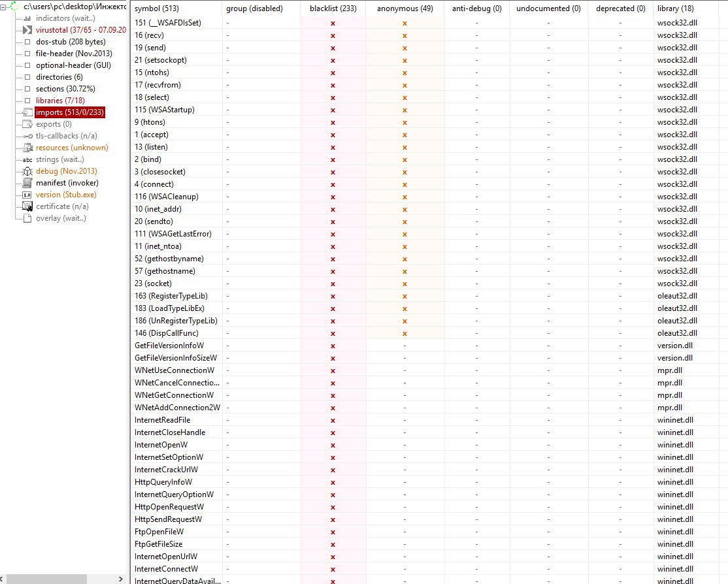Select the 4 (connect) symbol row
Image resolution: width=728 pixels, height=584 pixels.
[154, 184]
